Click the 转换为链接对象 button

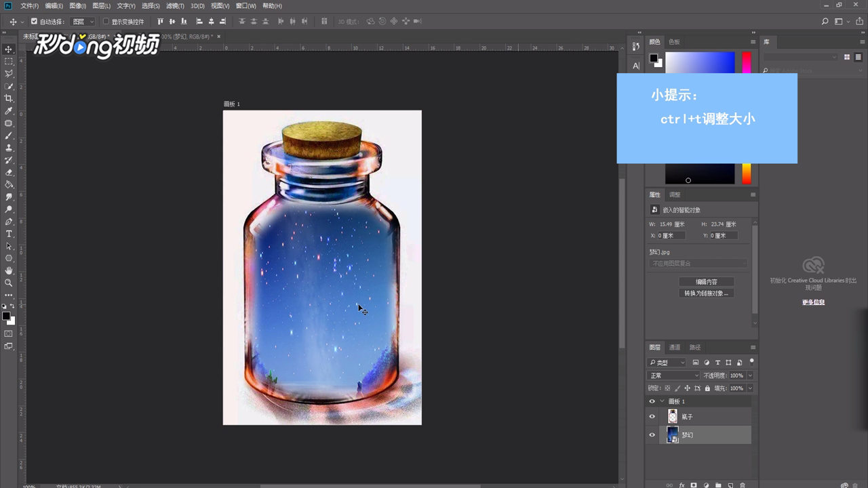(706, 293)
